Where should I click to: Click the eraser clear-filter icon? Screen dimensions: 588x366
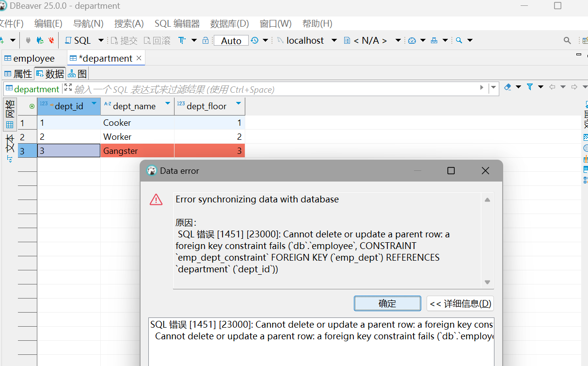coord(508,87)
